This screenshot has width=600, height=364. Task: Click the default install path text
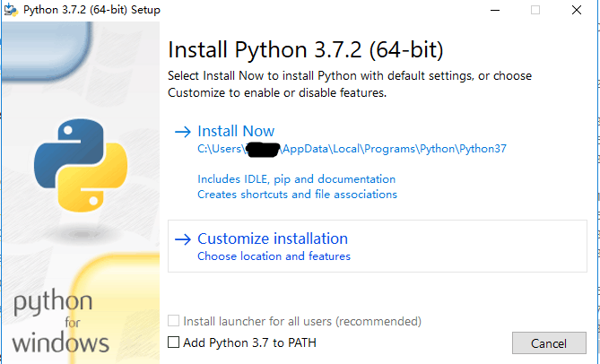click(352, 149)
